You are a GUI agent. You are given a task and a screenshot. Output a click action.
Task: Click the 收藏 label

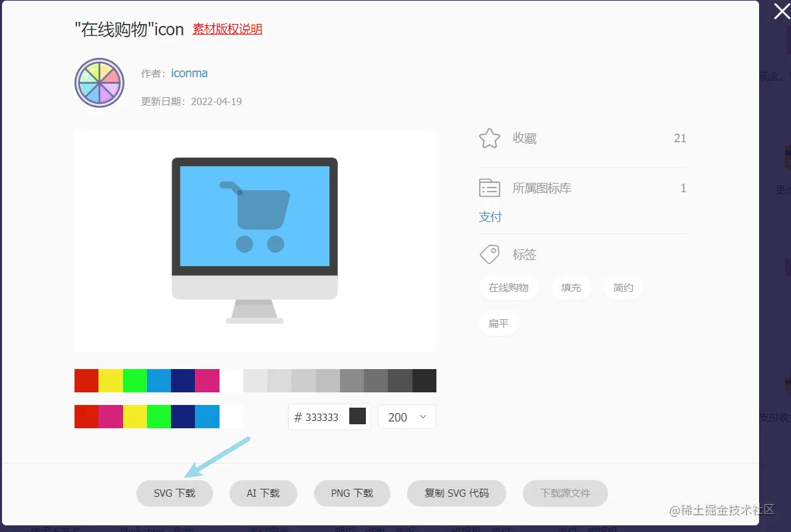click(x=525, y=138)
